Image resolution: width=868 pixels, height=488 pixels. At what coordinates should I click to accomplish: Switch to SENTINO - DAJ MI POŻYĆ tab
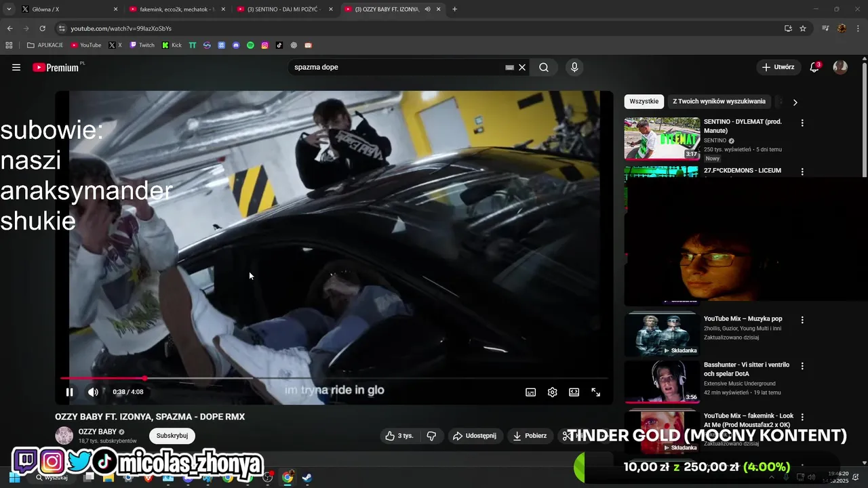coord(284,9)
